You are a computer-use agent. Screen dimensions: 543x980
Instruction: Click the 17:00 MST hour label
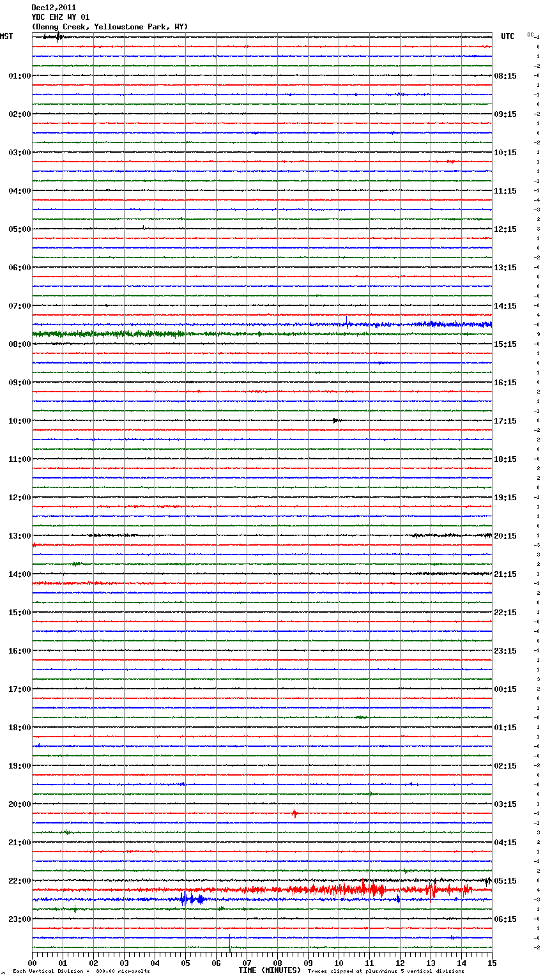(20, 689)
